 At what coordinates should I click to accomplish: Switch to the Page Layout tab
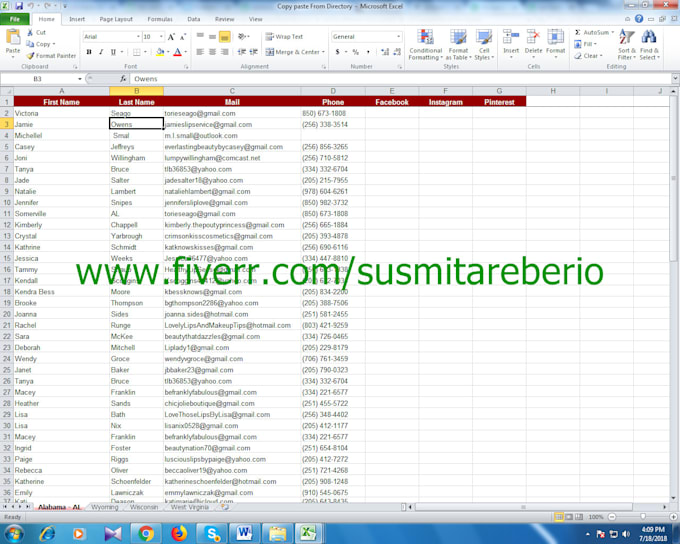[x=116, y=19]
